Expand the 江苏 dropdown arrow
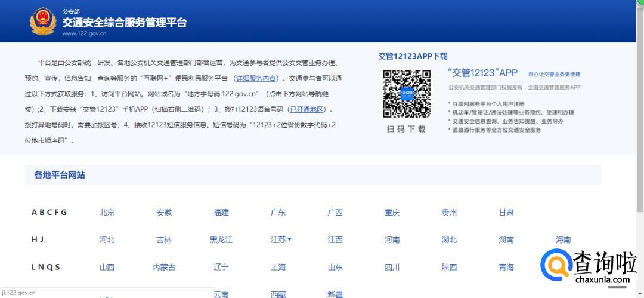This screenshot has height=298, width=644. pyautogui.click(x=290, y=239)
